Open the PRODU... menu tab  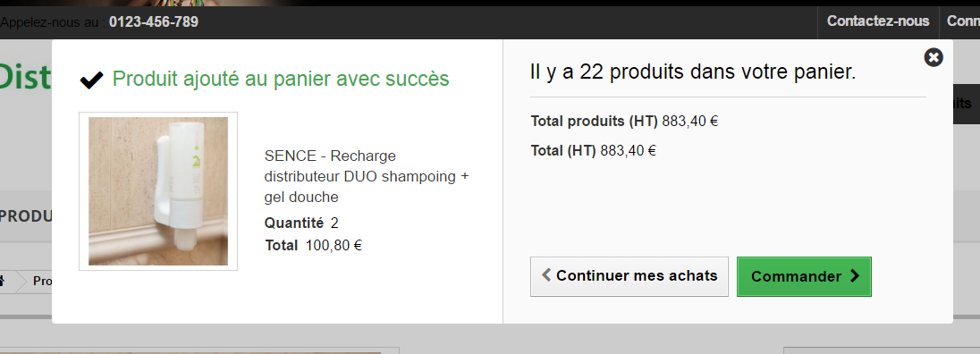pos(26,216)
